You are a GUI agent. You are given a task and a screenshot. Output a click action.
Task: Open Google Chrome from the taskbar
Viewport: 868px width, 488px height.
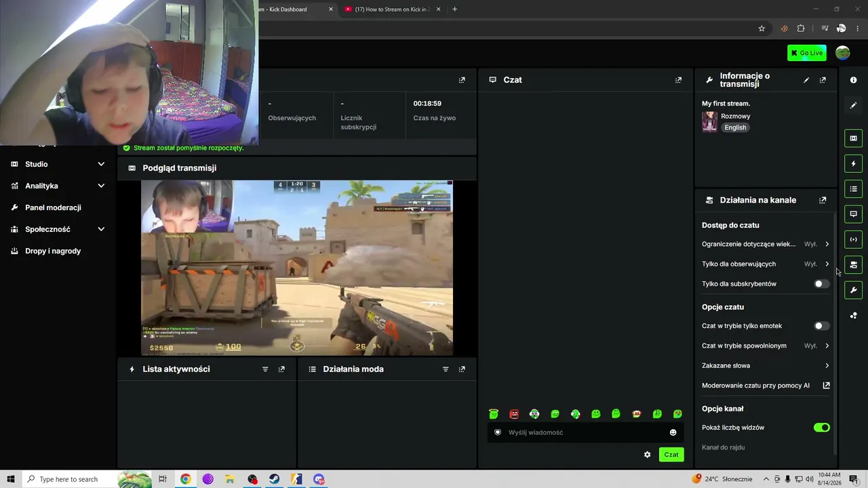(185, 479)
